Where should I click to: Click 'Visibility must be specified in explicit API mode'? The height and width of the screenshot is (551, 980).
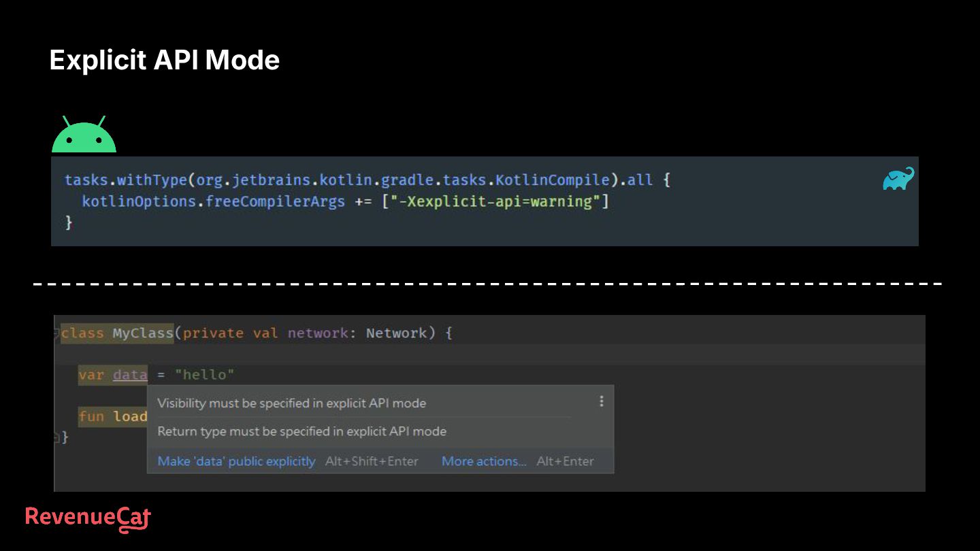(x=291, y=403)
